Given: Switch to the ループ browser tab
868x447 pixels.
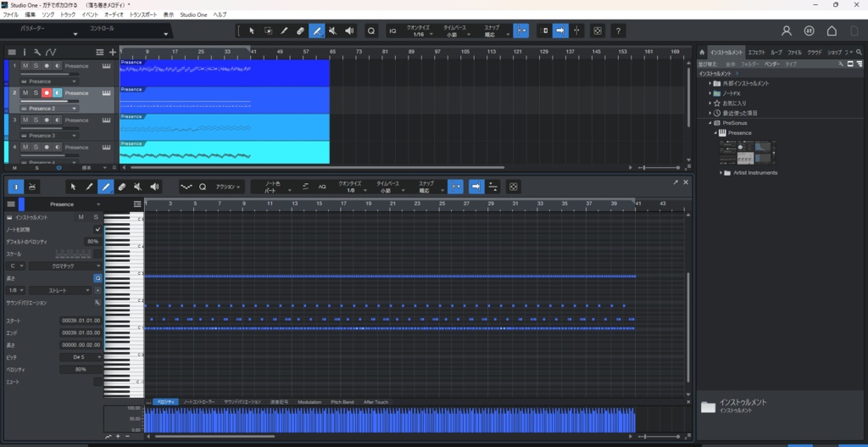Looking at the screenshot, I should tap(776, 52).
